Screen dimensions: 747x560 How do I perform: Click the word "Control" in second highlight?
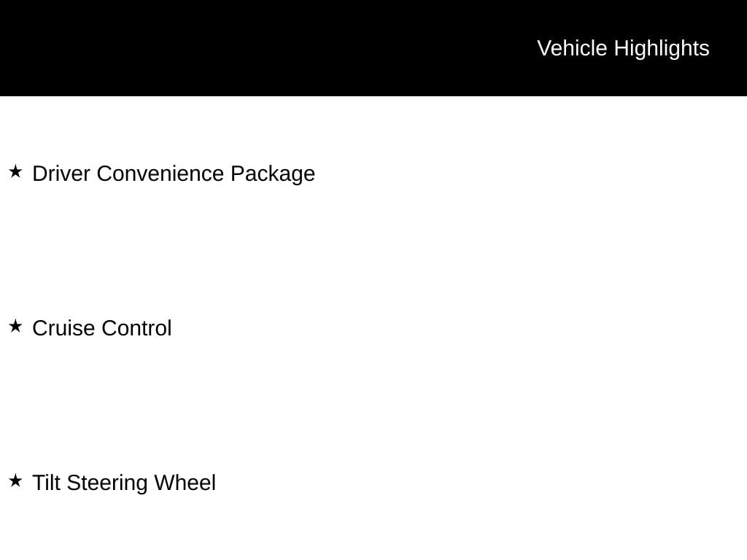point(136,328)
